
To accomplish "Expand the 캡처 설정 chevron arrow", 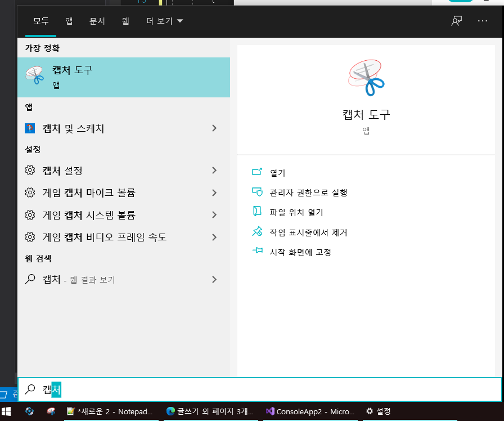I will click(214, 170).
